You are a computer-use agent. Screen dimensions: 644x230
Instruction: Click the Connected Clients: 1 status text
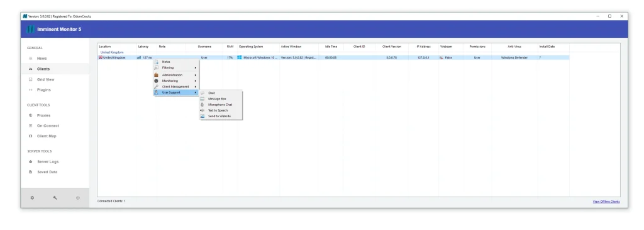click(111, 201)
